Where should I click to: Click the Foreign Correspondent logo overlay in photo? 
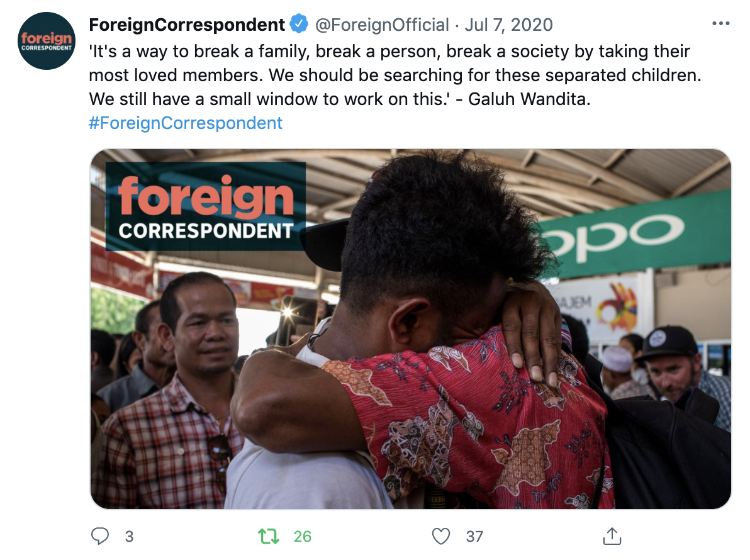click(x=206, y=206)
